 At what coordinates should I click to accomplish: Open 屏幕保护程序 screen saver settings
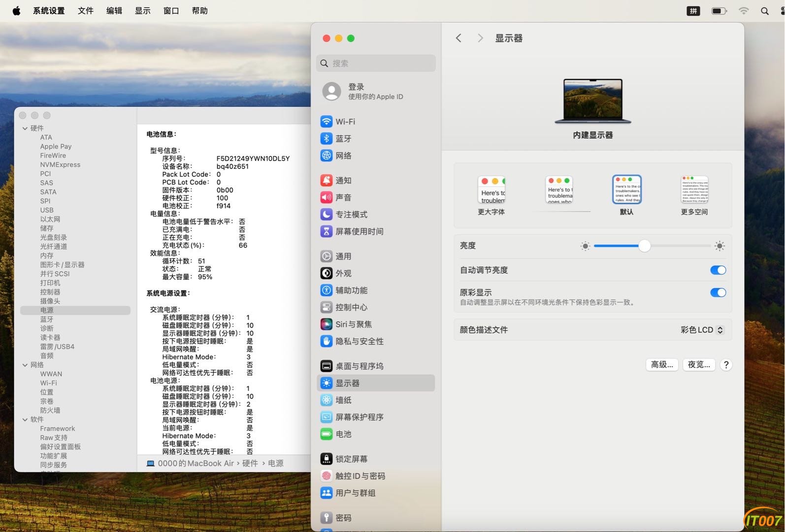[376, 417]
